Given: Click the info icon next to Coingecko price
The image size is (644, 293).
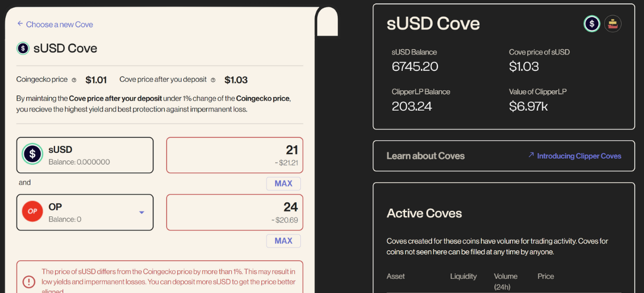Looking at the screenshot, I should point(74,80).
